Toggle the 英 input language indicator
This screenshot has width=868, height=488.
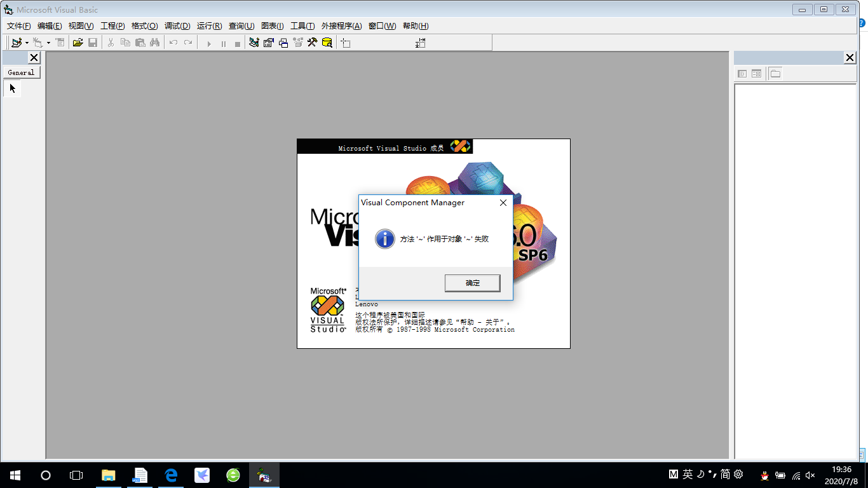click(x=688, y=474)
